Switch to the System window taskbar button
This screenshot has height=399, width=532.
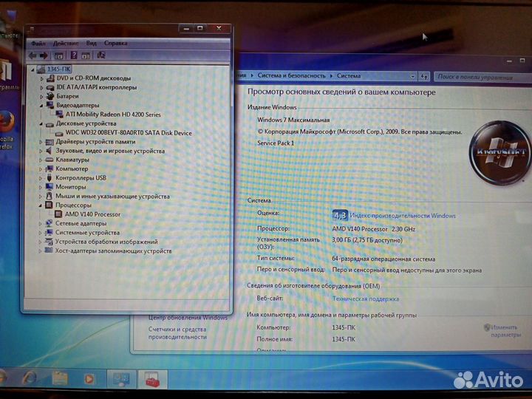(x=120, y=378)
